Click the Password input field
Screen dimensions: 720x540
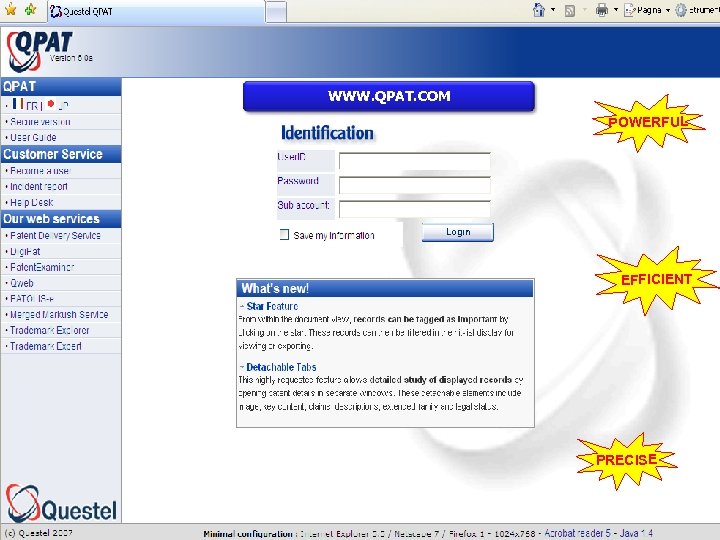coord(415,185)
